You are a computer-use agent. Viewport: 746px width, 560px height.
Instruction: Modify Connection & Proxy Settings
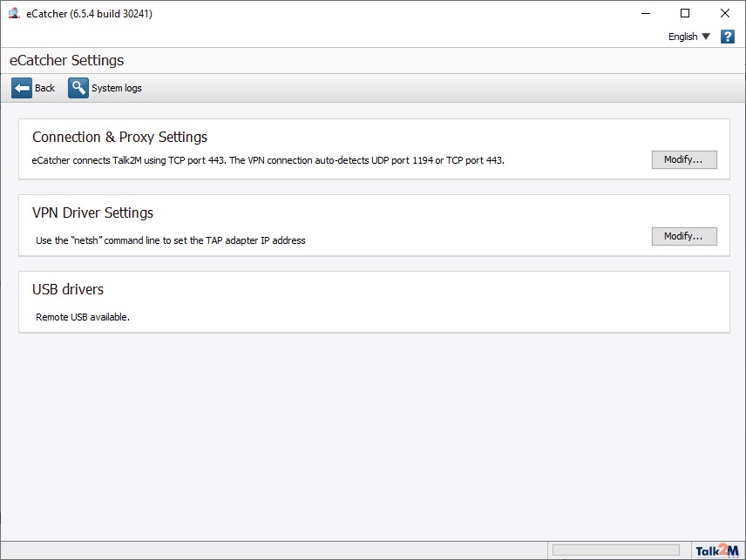[x=683, y=159]
